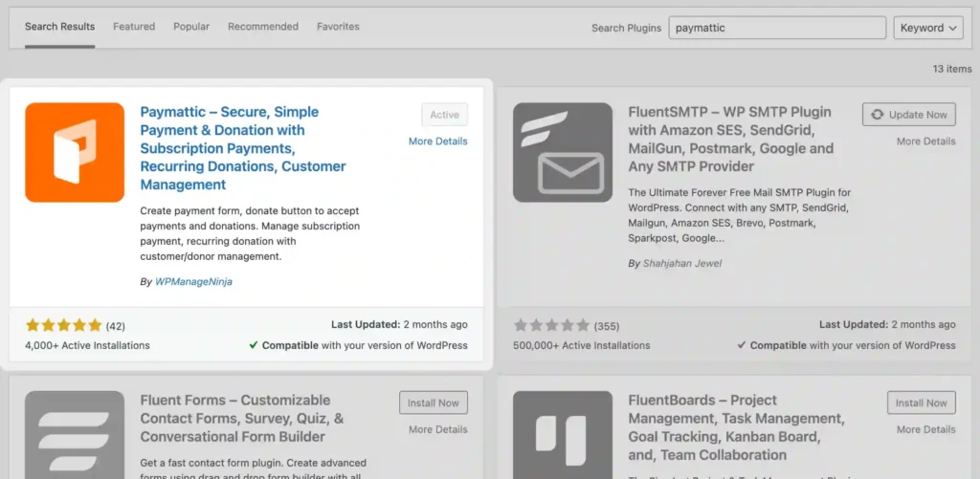Switch to the Search Results tab
Screen dimensions: 980x479
click(60, 27)
